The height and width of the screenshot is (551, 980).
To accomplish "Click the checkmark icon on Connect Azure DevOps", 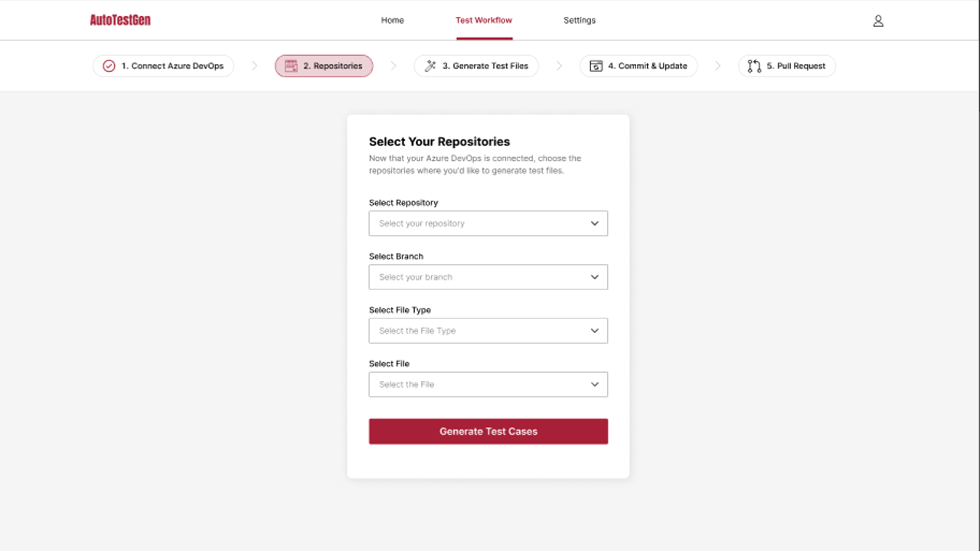I will pyautogui.click(x=109, y=66).
